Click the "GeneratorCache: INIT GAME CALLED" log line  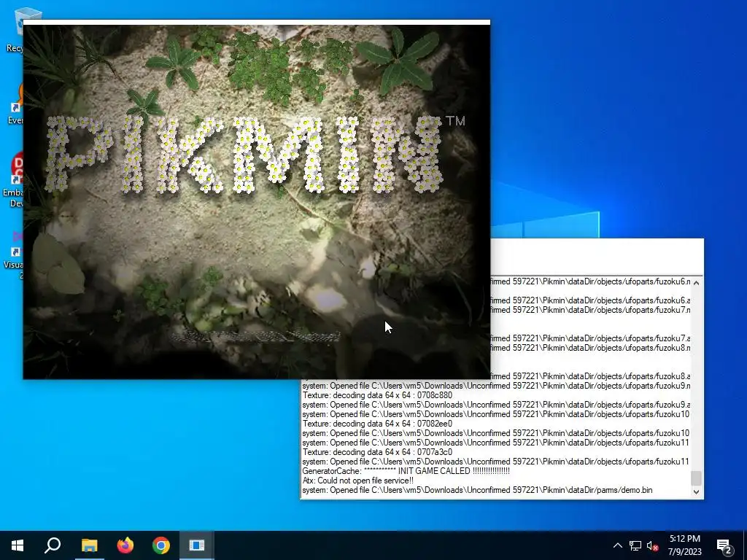pyautogui.click(x=406, y=471)
